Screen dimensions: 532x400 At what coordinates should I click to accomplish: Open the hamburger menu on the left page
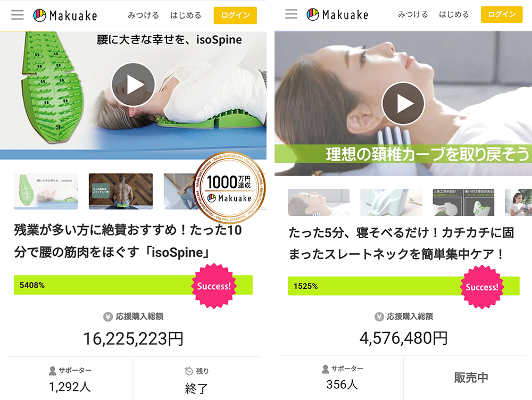point(18,15)
